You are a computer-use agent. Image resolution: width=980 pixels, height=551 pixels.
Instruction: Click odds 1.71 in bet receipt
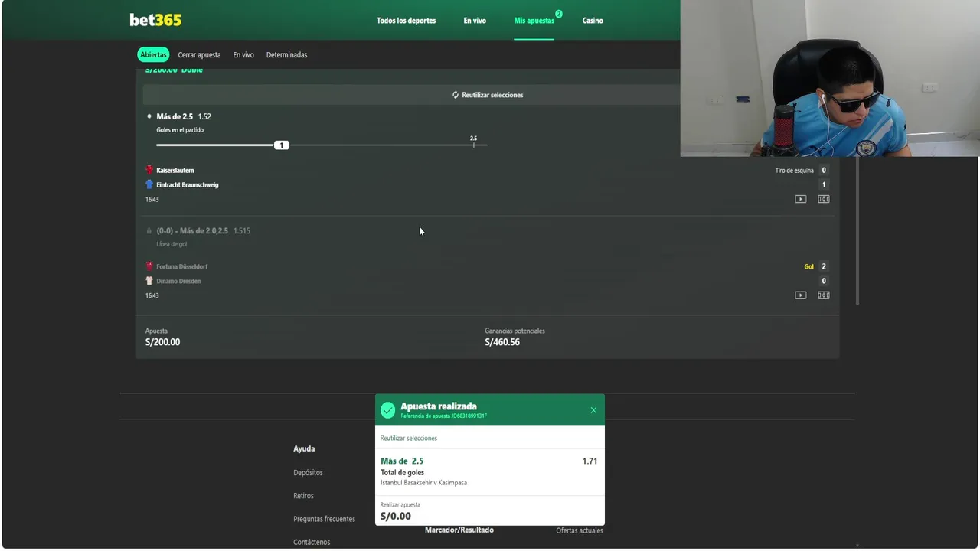[590, 461]
